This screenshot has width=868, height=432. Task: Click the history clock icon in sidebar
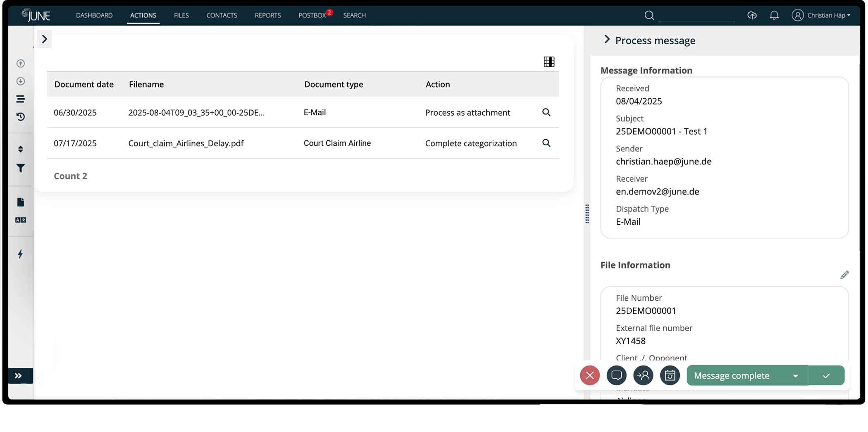pyautogui.click(x=20, y=117)
